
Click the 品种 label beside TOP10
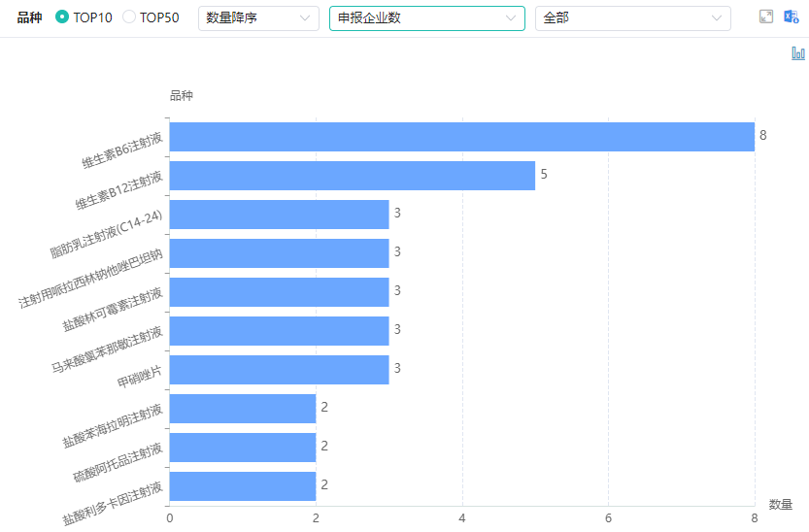point(29,17)
